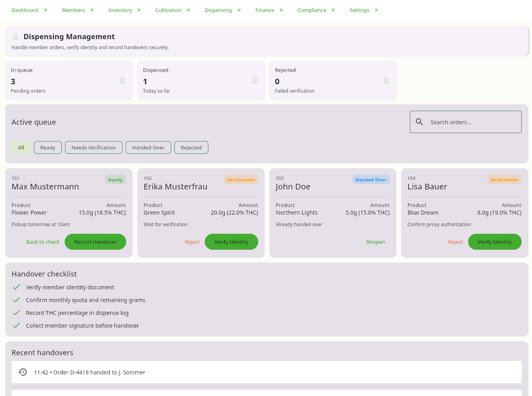Open the Compliance tab

coord(312,10)
